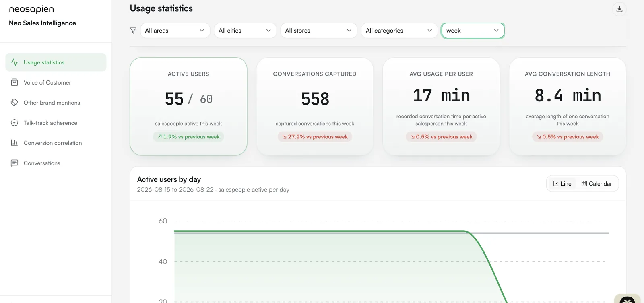Select the Avg Conversation Length card
The height and width of the screenshot is (303, 644).
(568, 106)
